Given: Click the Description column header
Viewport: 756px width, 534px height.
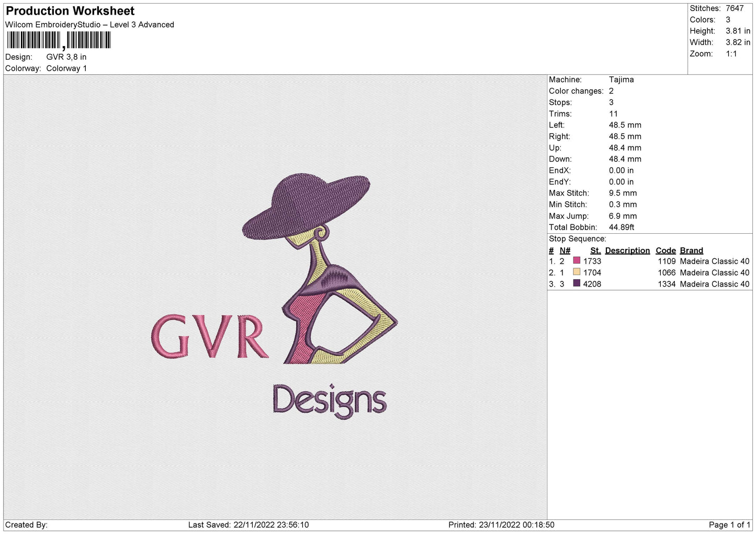Looking at the screenshot, I should pos(627,251).
